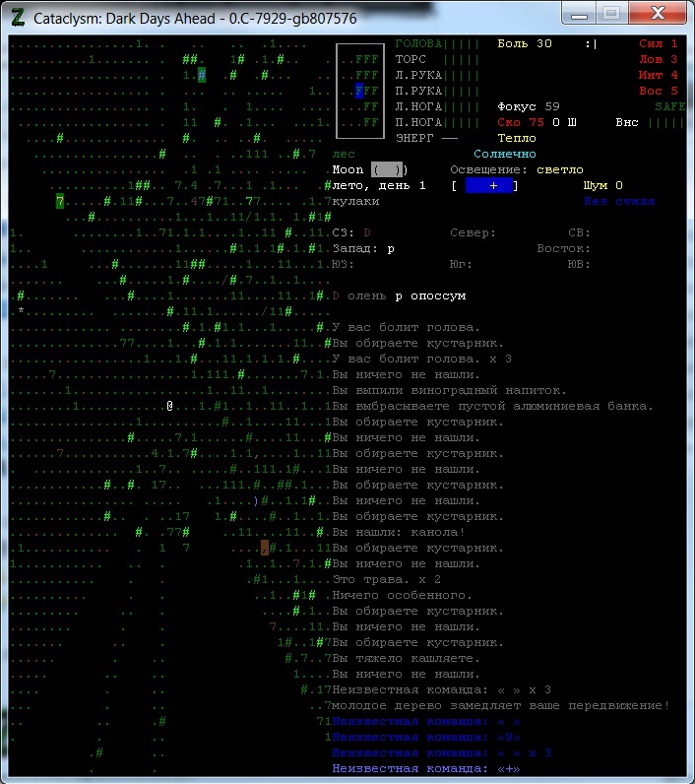Click the brown-highlighted 7 tile on map
Screen dimensions: 695x784
265,548
